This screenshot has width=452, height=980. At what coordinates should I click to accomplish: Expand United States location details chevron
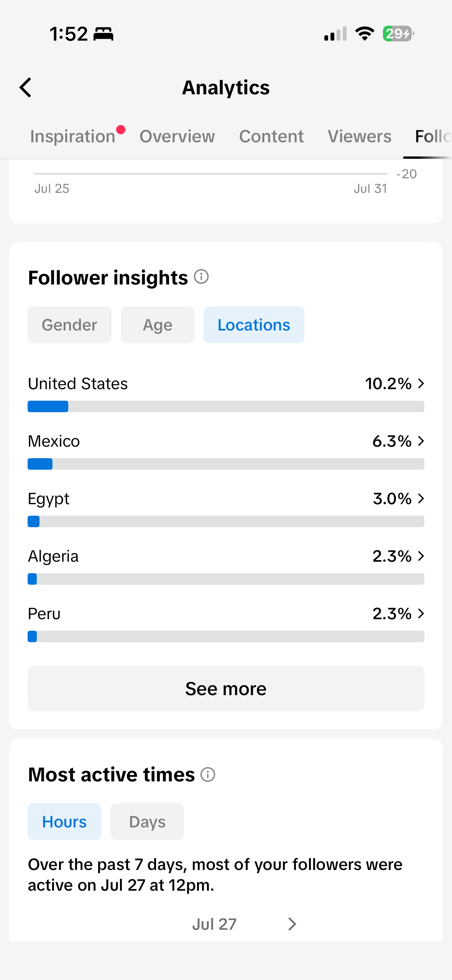pos(421,383)
